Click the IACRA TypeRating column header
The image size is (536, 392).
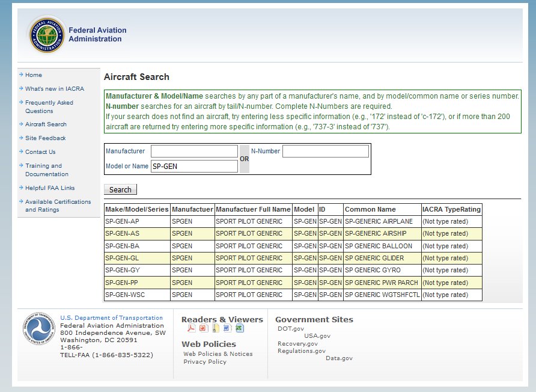coord(451,209)
